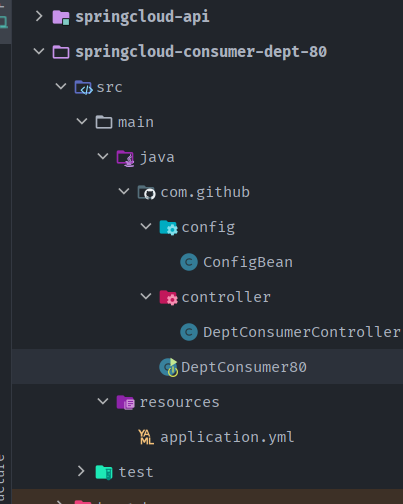The width and height of the screenshot is (403, 504).
Task: Expand the test folder
Action: (x=81, y=471)
